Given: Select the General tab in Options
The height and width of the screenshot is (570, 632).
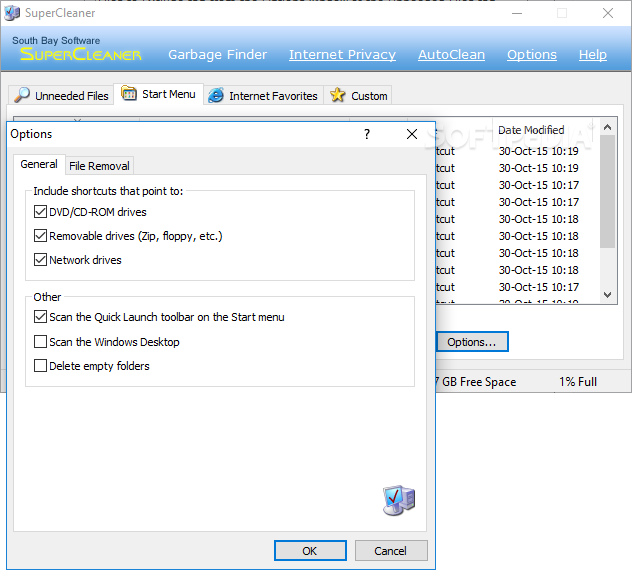Looking at the screenshot, I should [39, 164].
